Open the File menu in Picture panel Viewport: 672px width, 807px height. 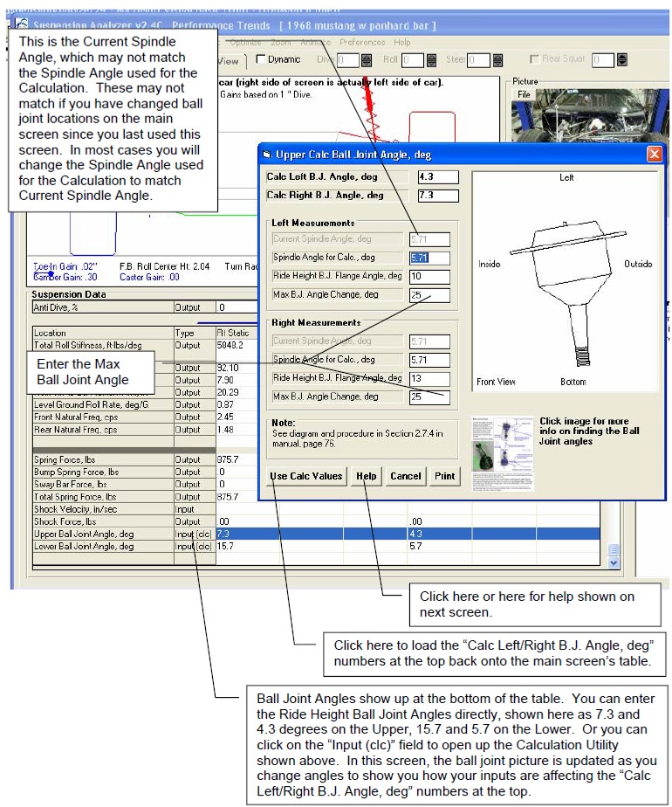pyautogui.click(x=524, y=94)
